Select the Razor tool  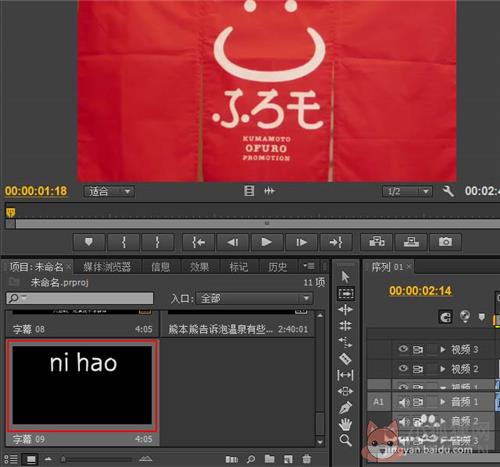pos(345,358)
